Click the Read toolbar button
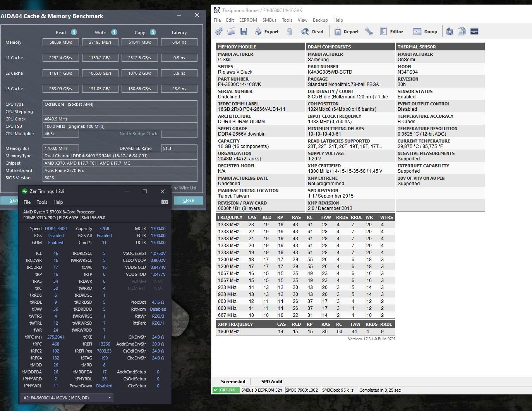 tap(312, 32)
